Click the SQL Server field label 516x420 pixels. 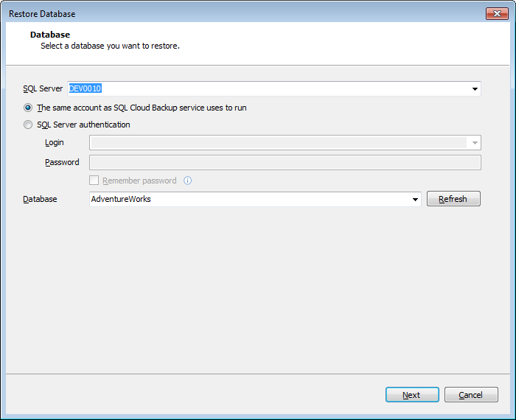[43, 89]
